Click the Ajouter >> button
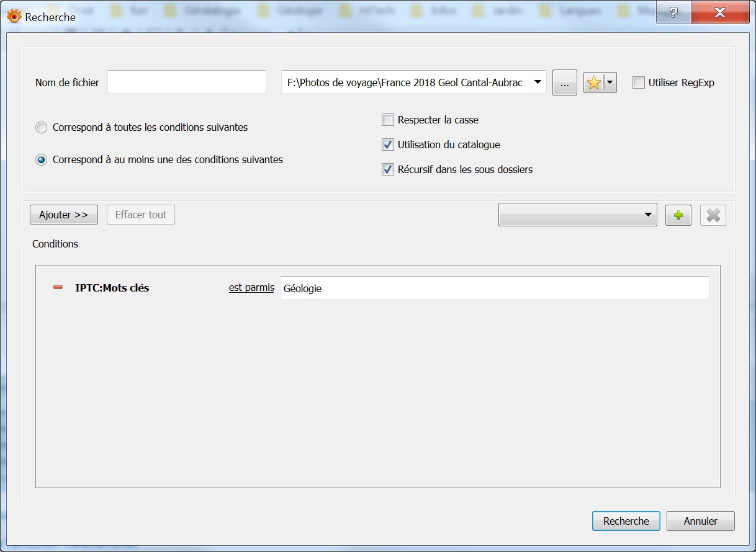The width and height of the screenshot is (756, 552). click(x=64, y=215)
